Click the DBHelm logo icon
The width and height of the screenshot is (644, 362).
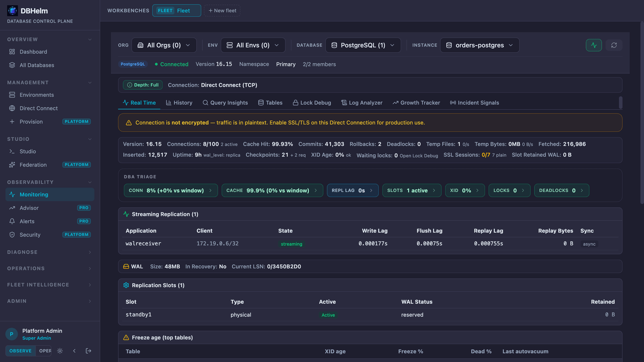[x=12, y=11]
